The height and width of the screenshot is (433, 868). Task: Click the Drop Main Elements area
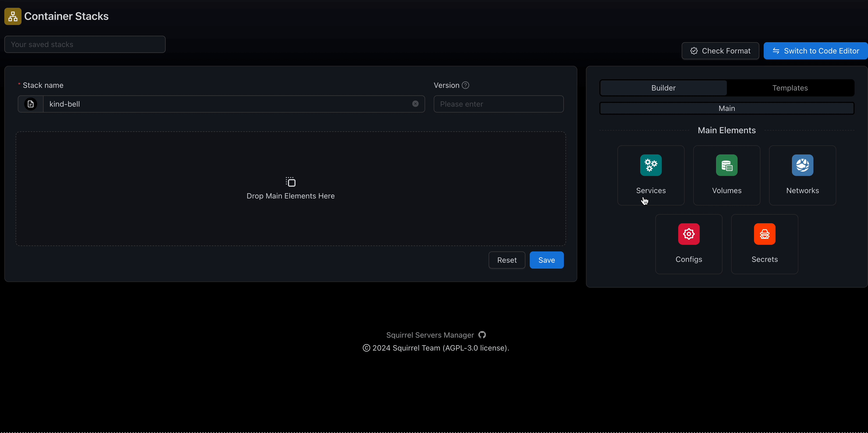click(x=290, y=189)
